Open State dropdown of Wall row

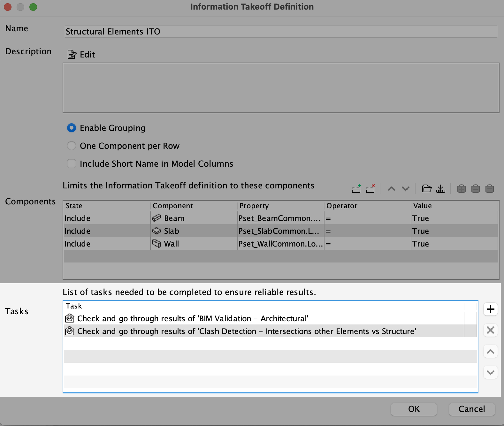[107, 244]
